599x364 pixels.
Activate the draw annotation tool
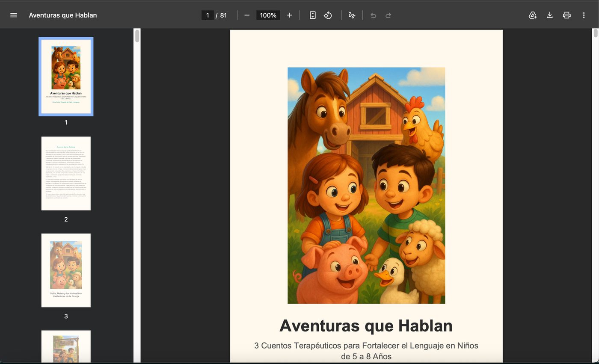[352, 15]
